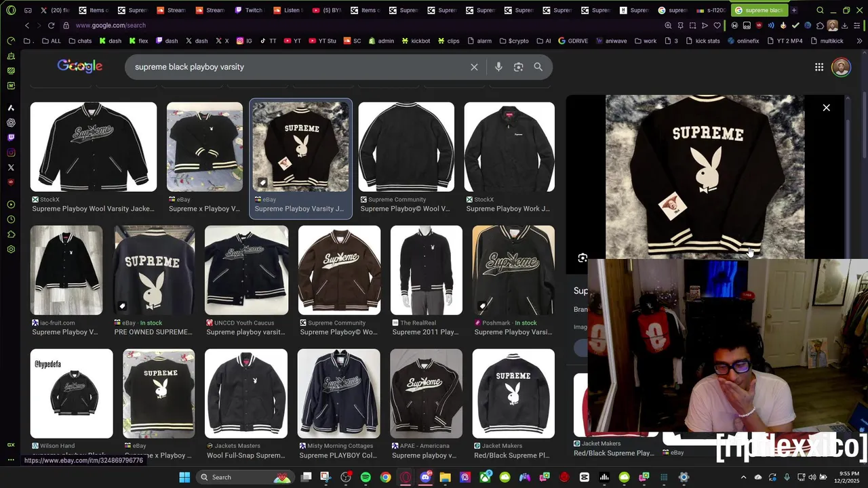Click 'PRE OWNED SUPREME...' result title

tap(153, 332)
